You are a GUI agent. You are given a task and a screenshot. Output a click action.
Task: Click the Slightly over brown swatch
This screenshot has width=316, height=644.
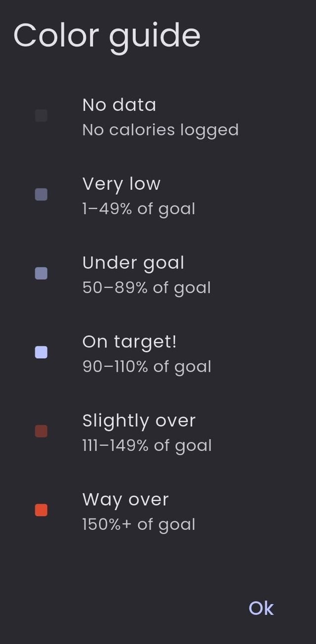[41, 431]
